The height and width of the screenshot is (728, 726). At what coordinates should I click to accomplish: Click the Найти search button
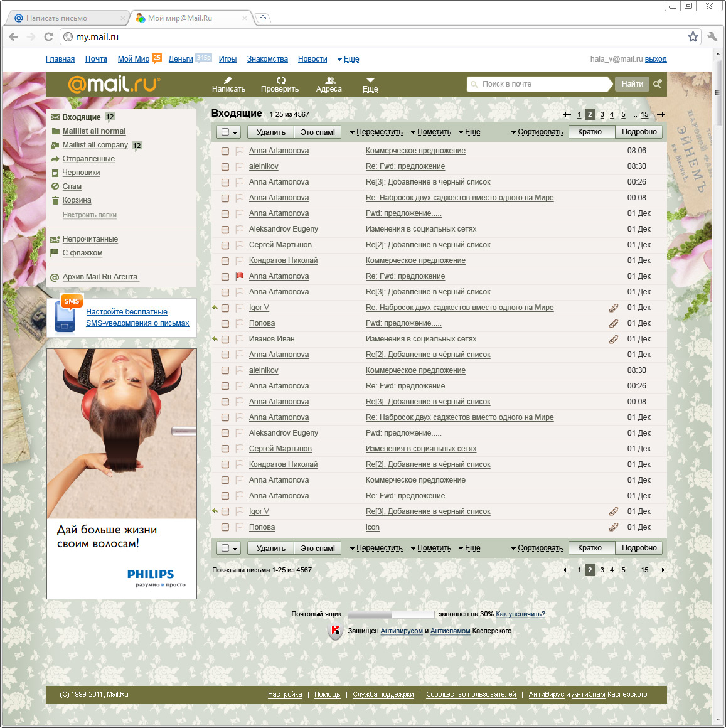(x=632, y=84)
